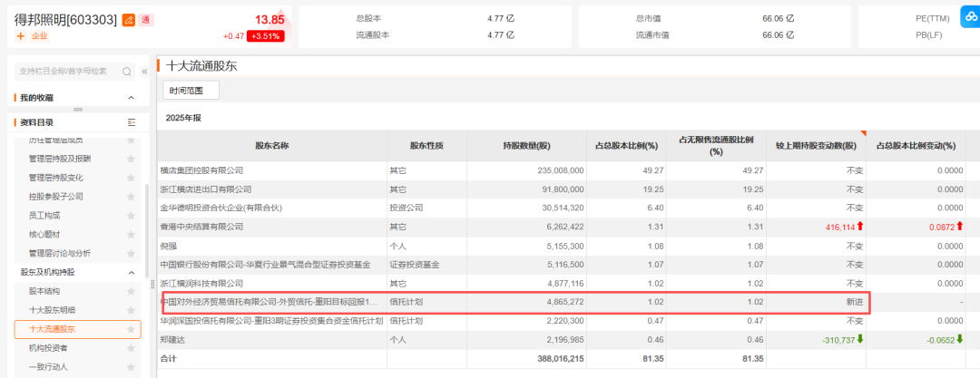Click red up arrow in 香港中央结算 row
This screenshot has width=980, height=378.
[x=861, y=226]
